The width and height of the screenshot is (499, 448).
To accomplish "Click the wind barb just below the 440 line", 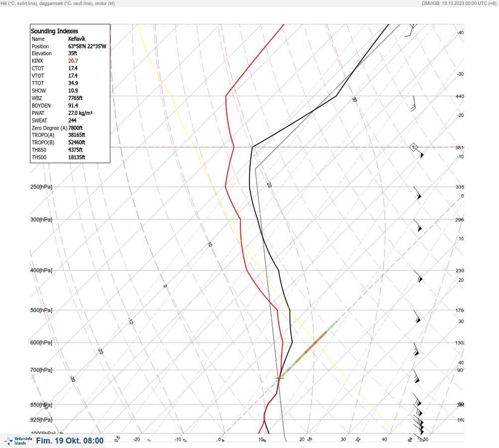I will point(413,104).
